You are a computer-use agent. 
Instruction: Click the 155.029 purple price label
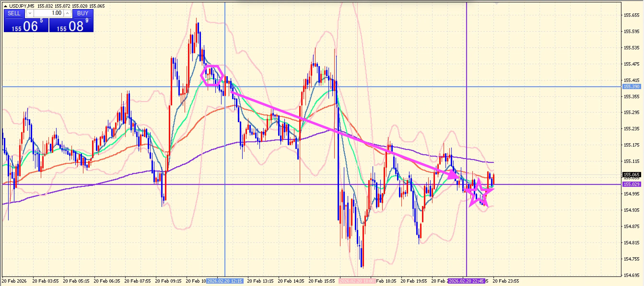631,184
